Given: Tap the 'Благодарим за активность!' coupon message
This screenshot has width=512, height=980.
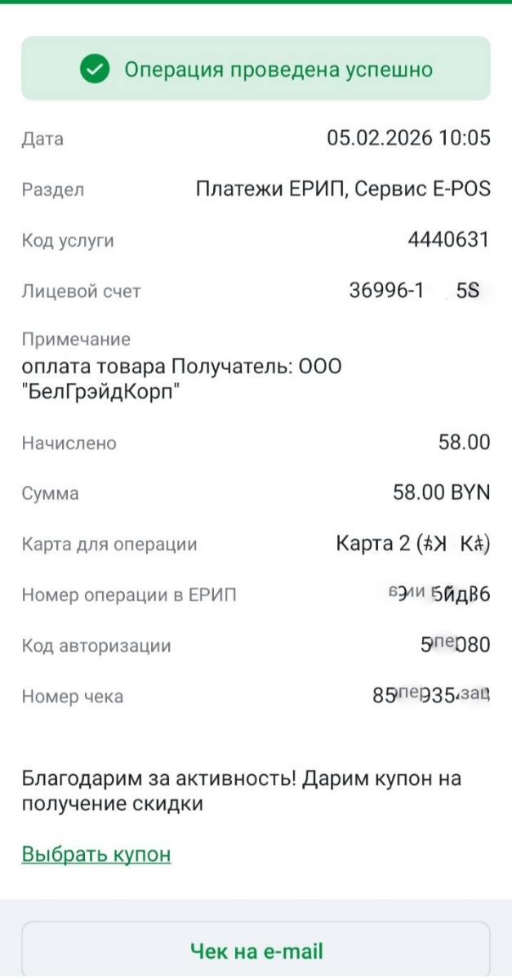Looking at the screenshot, I should pyautogui.click(x=242, y=791).
